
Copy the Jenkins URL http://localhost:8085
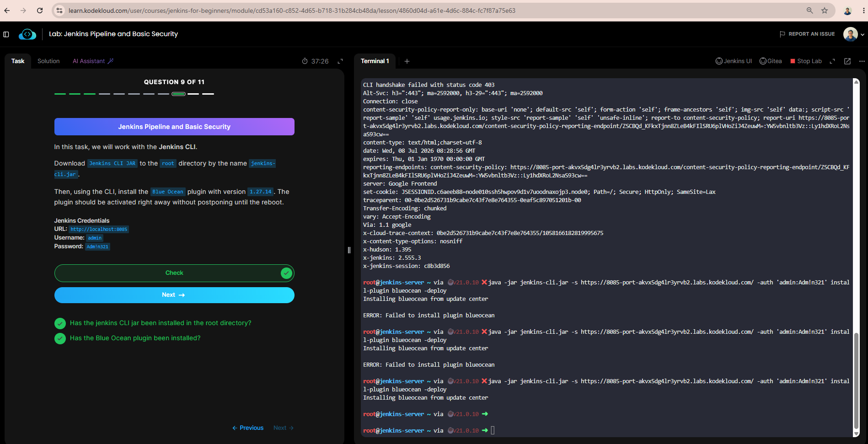coord(99,229)
